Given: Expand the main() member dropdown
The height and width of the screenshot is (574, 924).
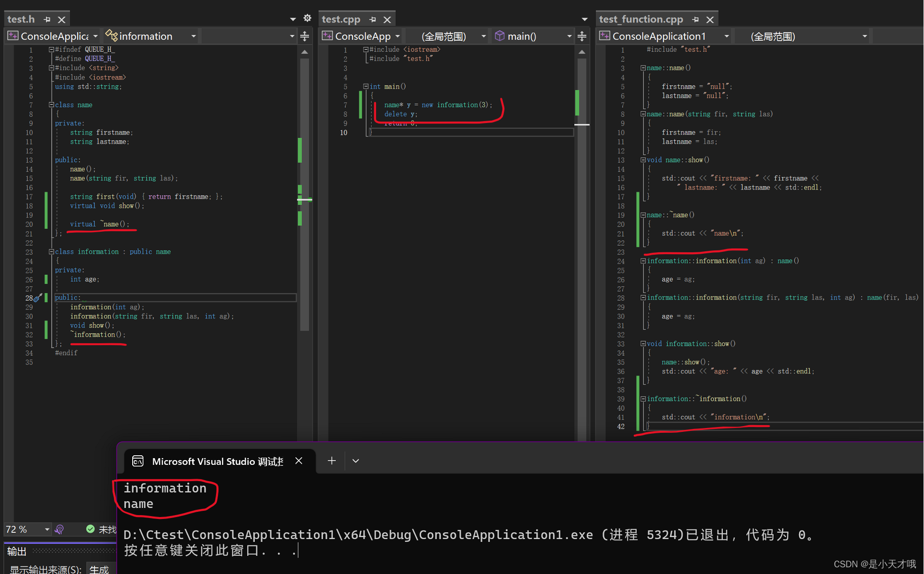Looking at the screenshot, I should pyautogui.click(x=569, y=36).
